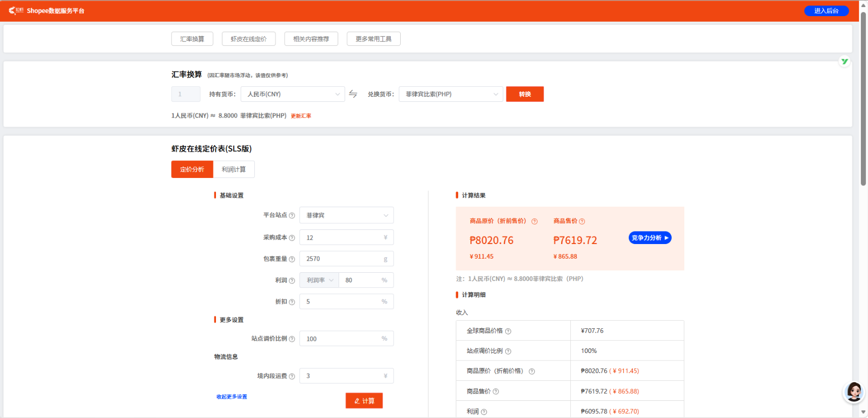868x418 pixels.
Task: Click question mark next to 商品售价 header
Action: 582,221
